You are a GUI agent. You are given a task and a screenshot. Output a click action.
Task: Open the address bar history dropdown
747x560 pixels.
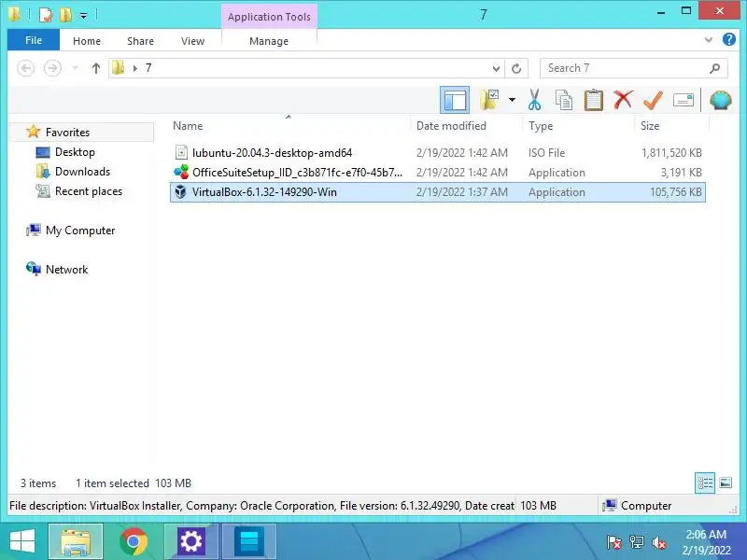[496, 68]
